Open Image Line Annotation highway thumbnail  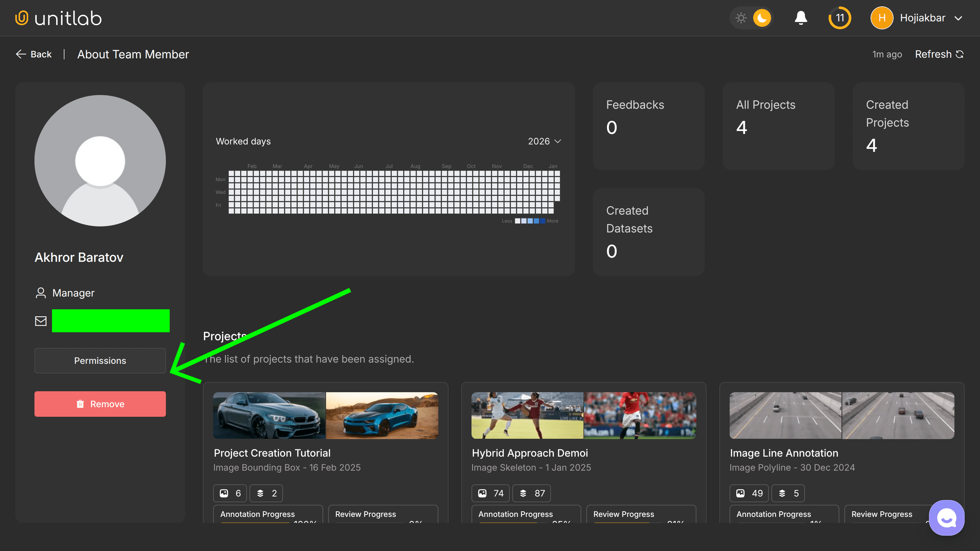tap(842, 415)
